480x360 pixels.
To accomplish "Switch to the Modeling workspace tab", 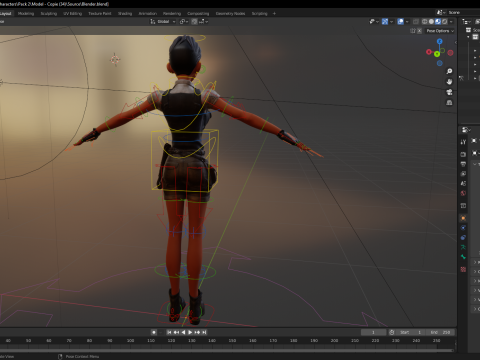I will (26, 14).
